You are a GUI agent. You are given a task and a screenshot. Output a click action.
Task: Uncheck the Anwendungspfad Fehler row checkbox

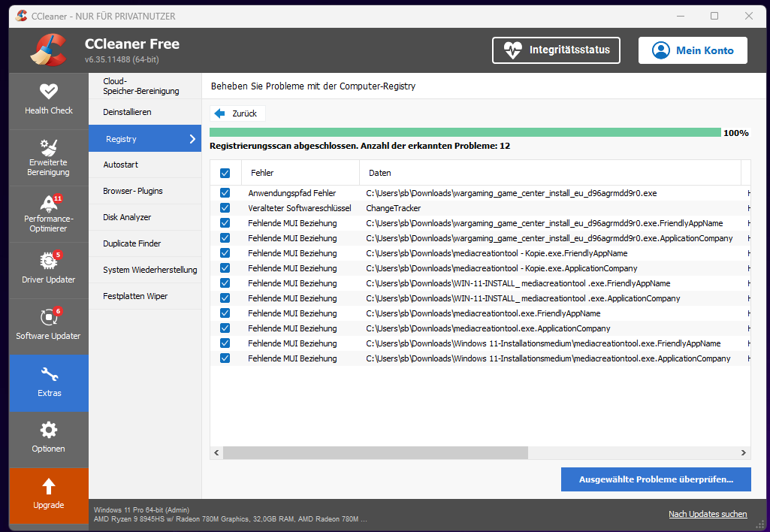pos(225,193)
